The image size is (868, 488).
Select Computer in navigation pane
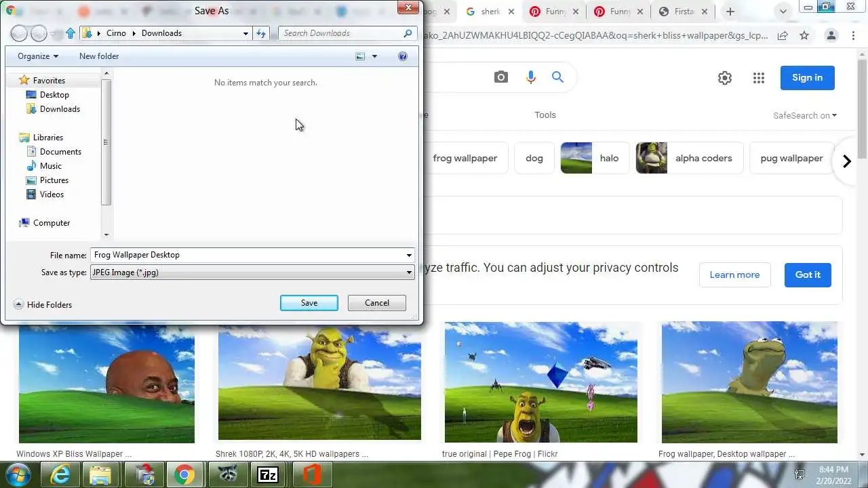pyautogui.click(x=52, y=223)
